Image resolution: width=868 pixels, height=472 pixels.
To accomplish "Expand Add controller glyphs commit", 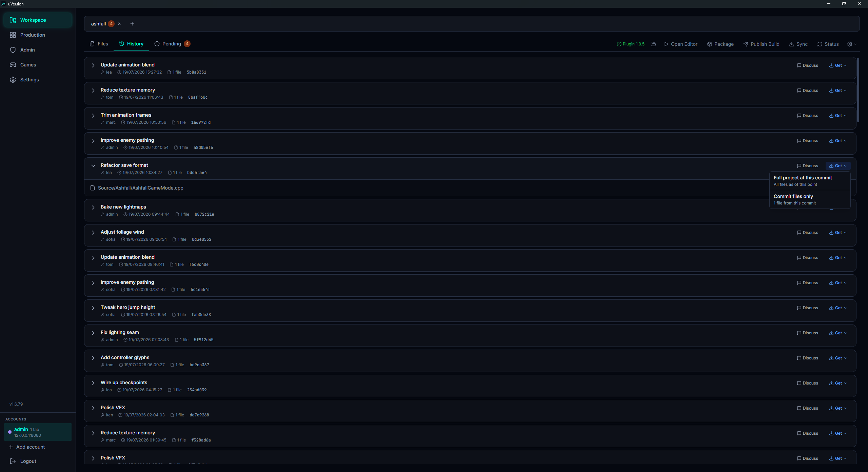I will (93, 358).
